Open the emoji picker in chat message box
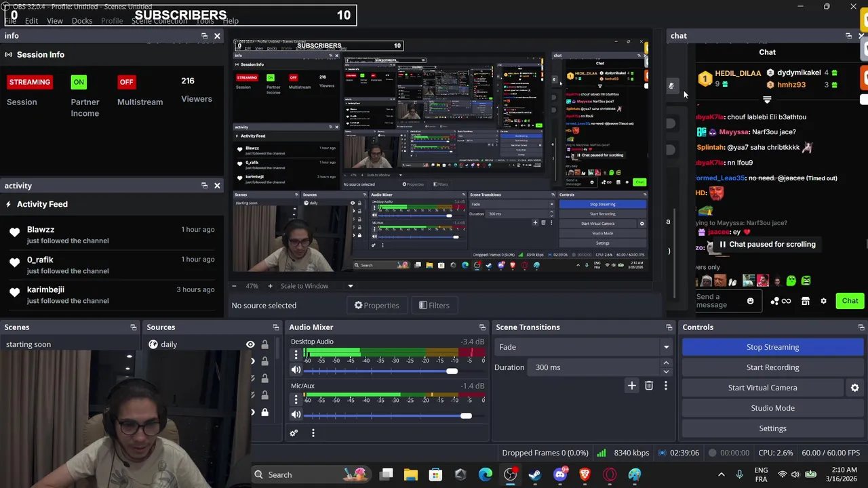 (750, 301)
